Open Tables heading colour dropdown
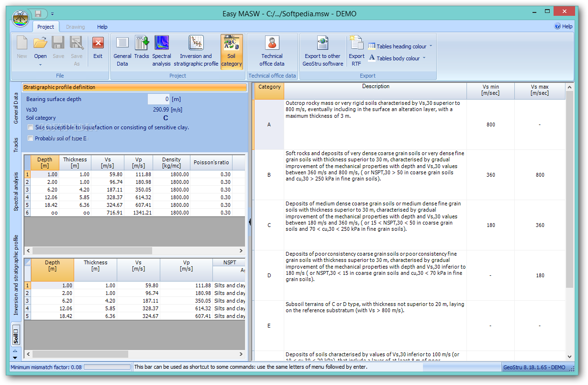Image resolution: width=588 pixels, height=385 pixels. click(x=430, y=46)
